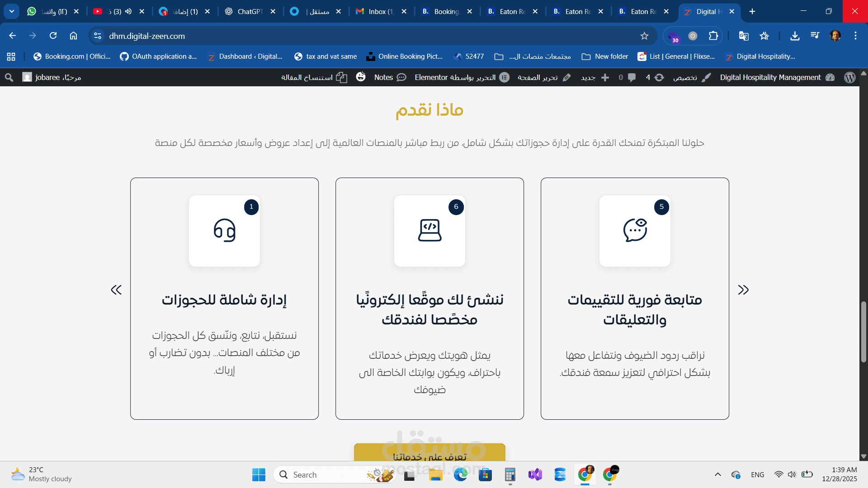Click the Google Translate icon in the toolbar
The image size is (868, 488).
[x=744, y=36]
